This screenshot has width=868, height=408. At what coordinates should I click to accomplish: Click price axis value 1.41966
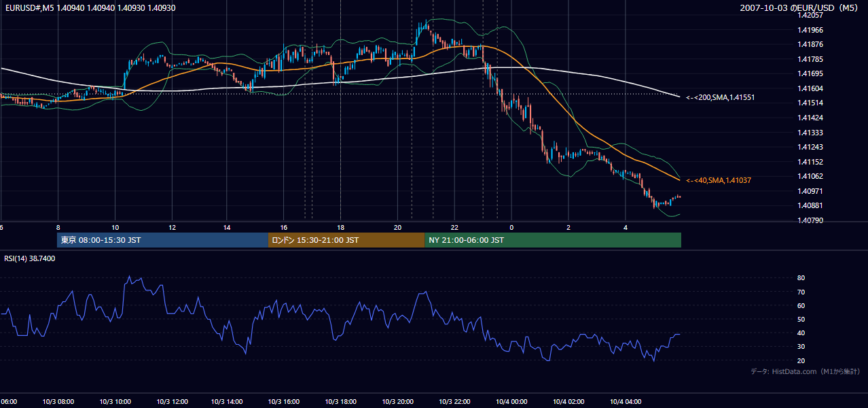click(x=810, y=30)
